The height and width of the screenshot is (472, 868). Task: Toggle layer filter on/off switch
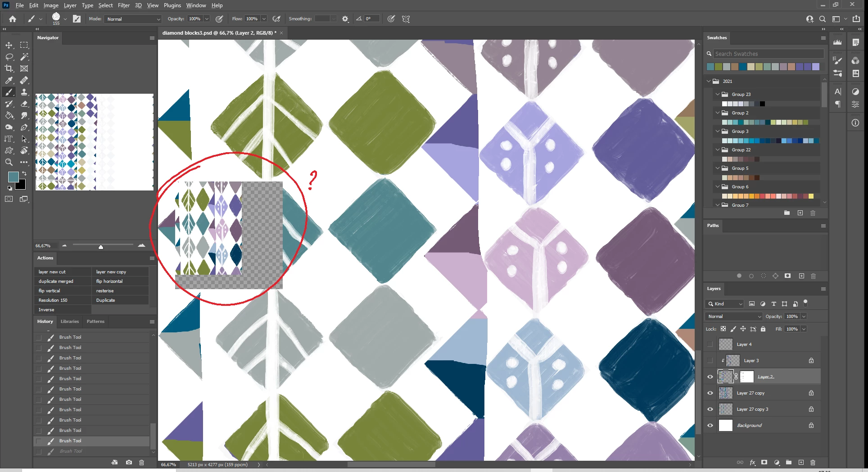point(806,303)
